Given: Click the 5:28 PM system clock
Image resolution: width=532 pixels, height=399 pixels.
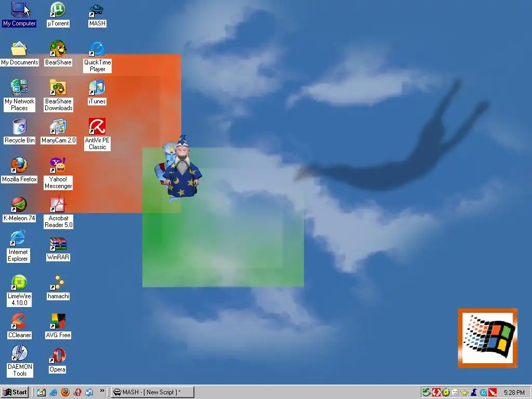Looking at the screenshot, I should coord(514,393).
